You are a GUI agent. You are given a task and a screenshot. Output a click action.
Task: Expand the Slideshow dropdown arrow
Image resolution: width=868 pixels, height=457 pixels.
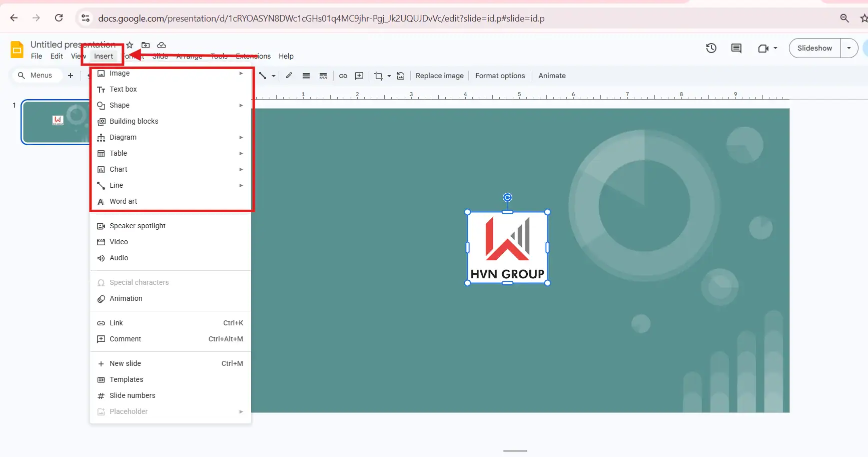849,48
